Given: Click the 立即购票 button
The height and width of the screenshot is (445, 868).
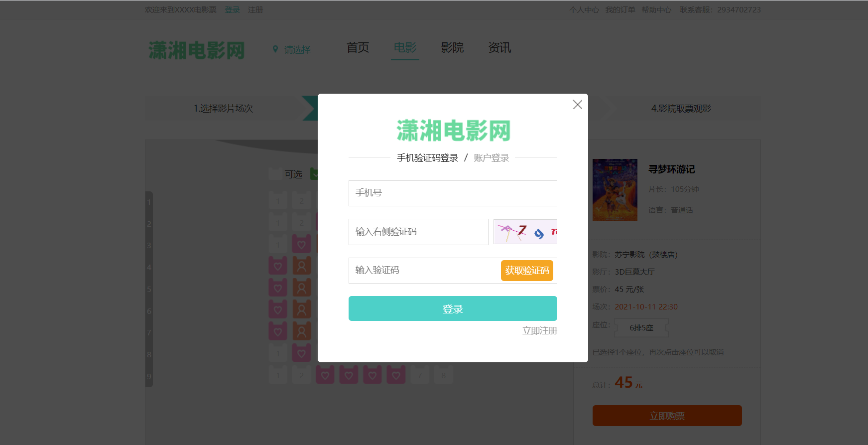Looking at the screenshot, I should tap(667, 416).
